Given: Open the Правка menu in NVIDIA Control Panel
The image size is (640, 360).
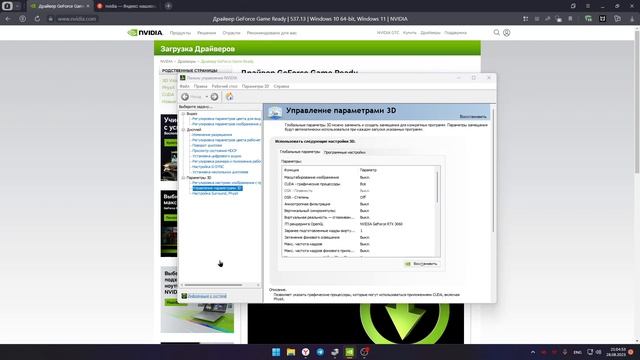Looking at the screenshot, I should pos(200,87).
